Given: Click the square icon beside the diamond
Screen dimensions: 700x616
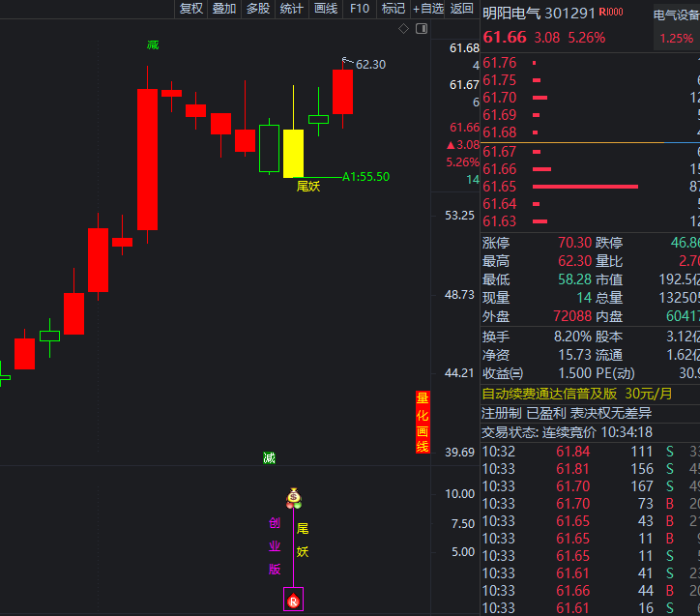Looking at the screenshot, I should tap(420, 29).
